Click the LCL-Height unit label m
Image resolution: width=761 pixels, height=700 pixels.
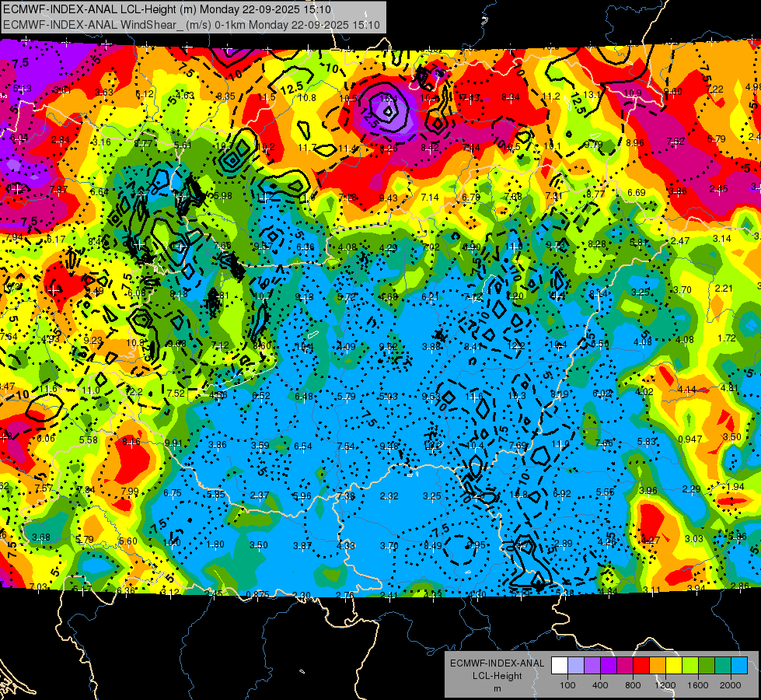(x=497, y=688)
